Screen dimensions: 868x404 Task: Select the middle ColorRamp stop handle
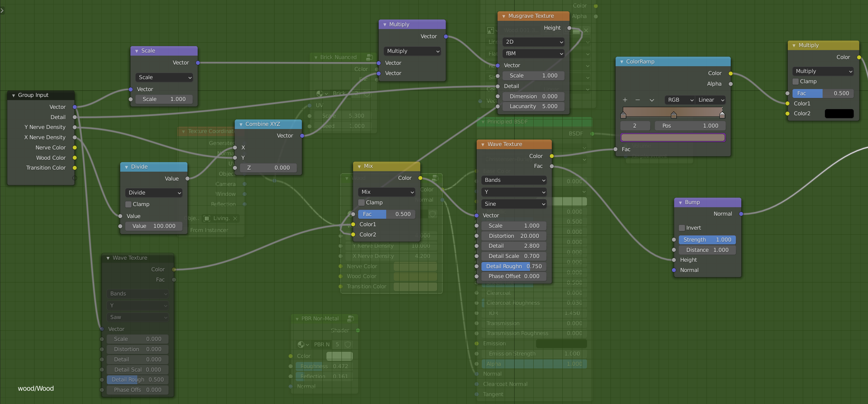click(673, 115)
